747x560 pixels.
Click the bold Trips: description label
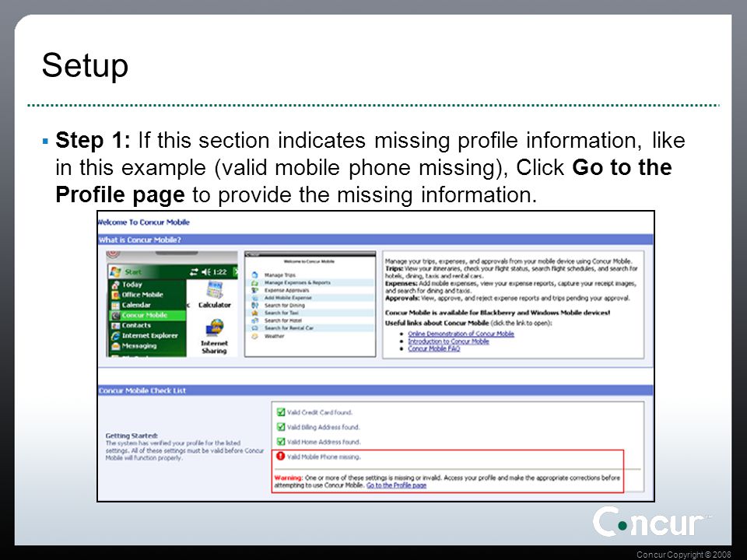(395, 268)
